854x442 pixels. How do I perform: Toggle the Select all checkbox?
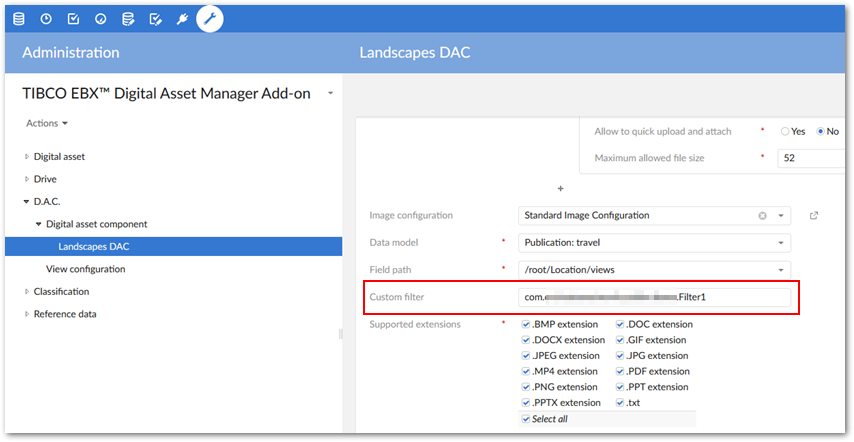point(526,419)
